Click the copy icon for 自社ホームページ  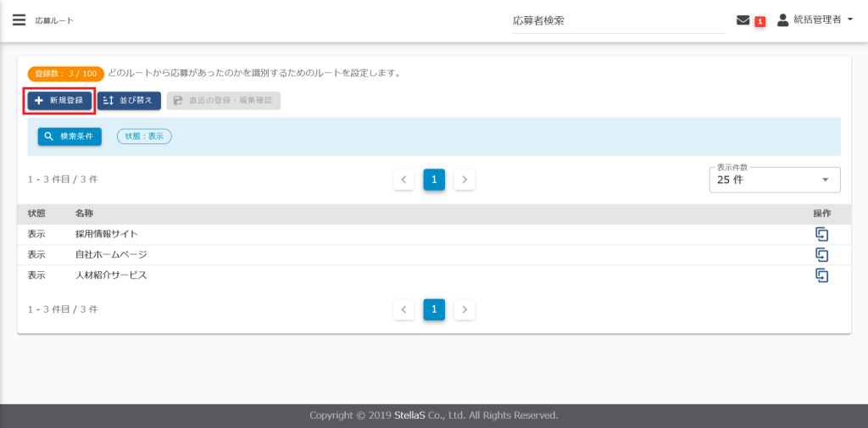(x=821, y=254)
